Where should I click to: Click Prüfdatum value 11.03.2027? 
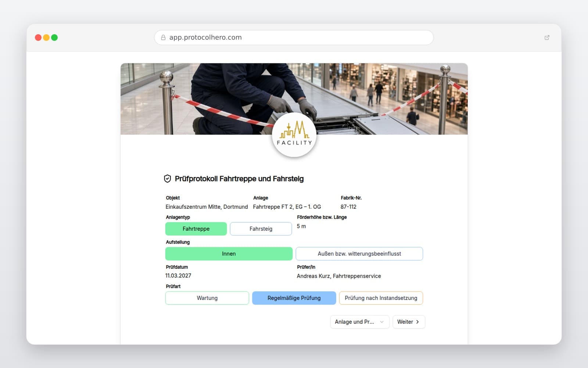tap(178, 276)
